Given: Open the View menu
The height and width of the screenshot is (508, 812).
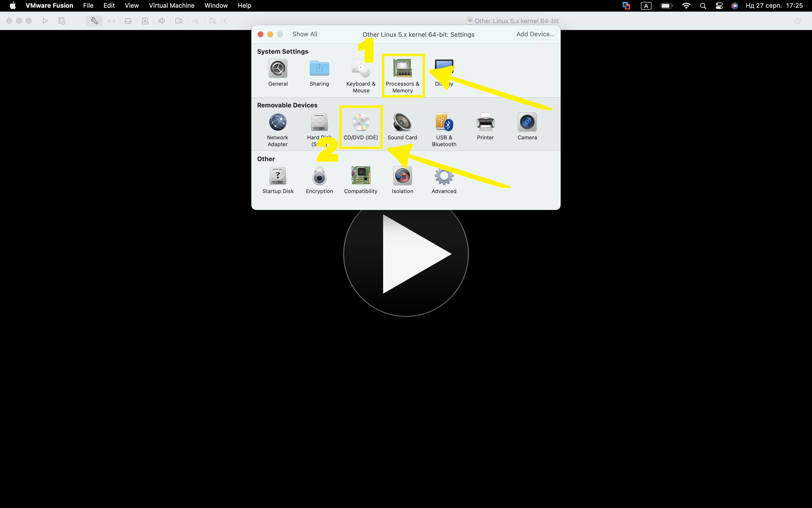Looking at the screenshot, I should pos(132,5).
